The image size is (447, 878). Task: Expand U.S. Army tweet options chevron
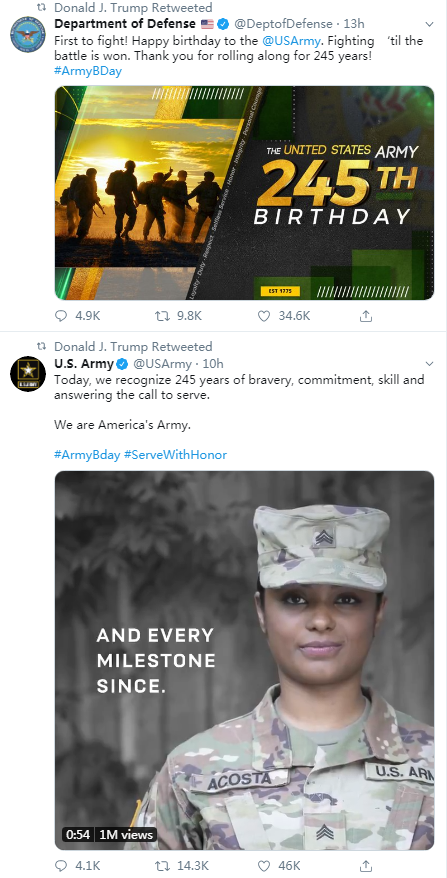(x=429, y=364)
